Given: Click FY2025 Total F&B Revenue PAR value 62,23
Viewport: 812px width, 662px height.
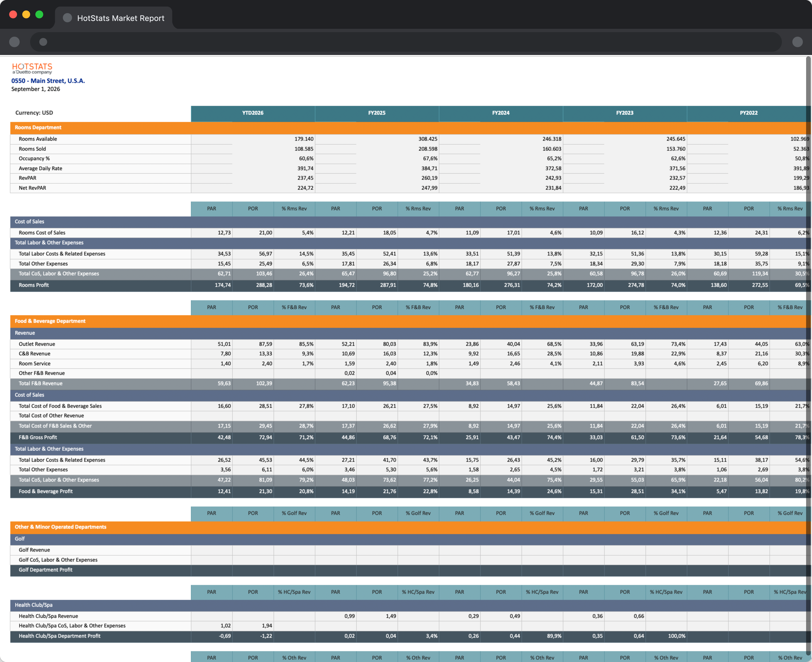Looking at the screenshot, I should click(348, 384).
